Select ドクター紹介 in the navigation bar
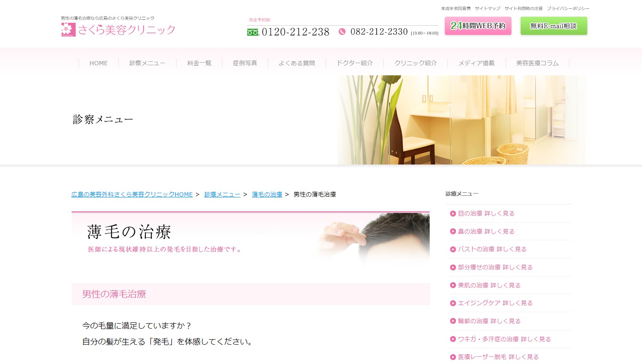This screenshot has width=642, height=364. 355,63
